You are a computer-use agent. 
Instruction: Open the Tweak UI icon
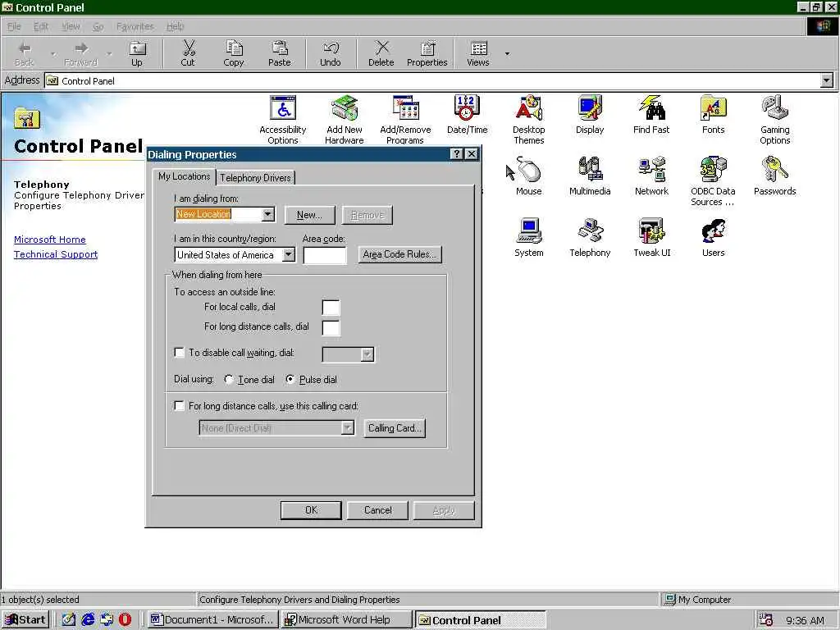[x=651, y=237]
